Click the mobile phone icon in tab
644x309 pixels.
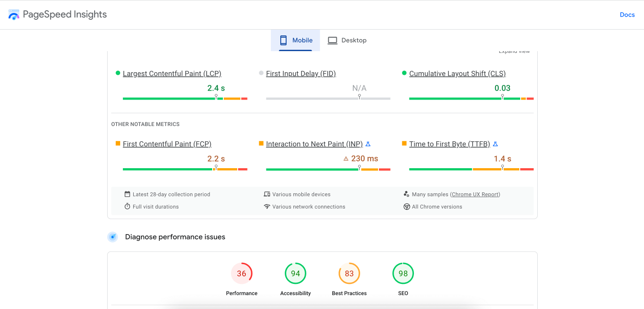(283, 40)
